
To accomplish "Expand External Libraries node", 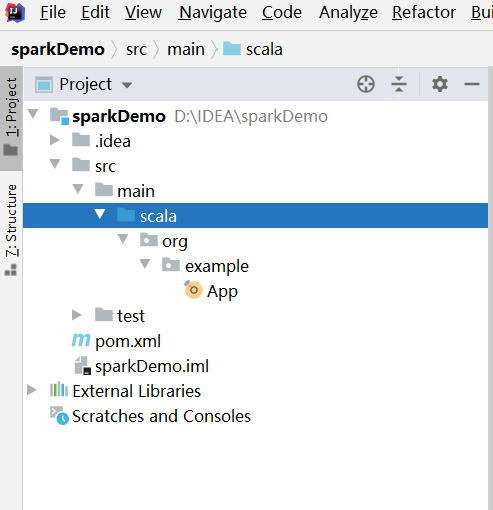I will pyautogui.click(x=32, y=390).
